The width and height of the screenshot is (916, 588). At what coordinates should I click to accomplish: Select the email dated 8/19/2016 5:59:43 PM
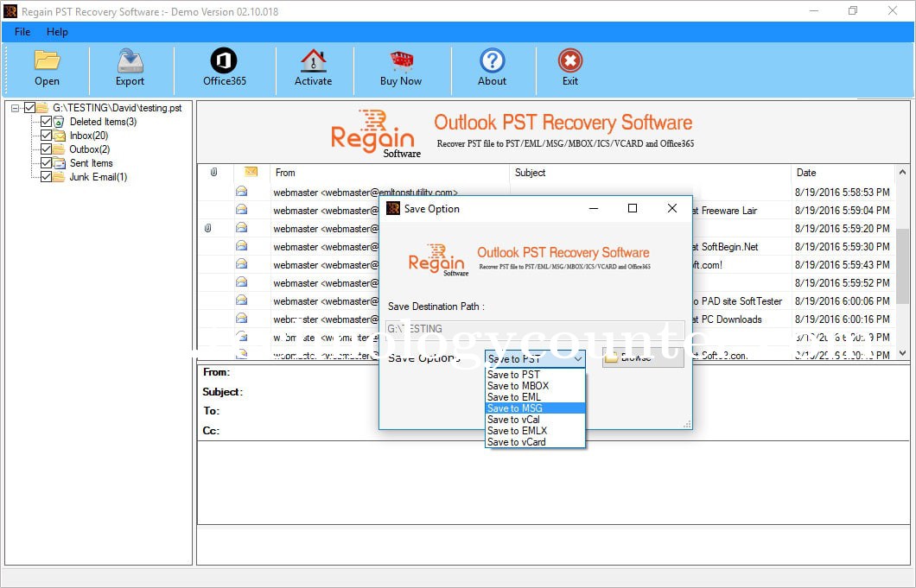pos(842,264)
